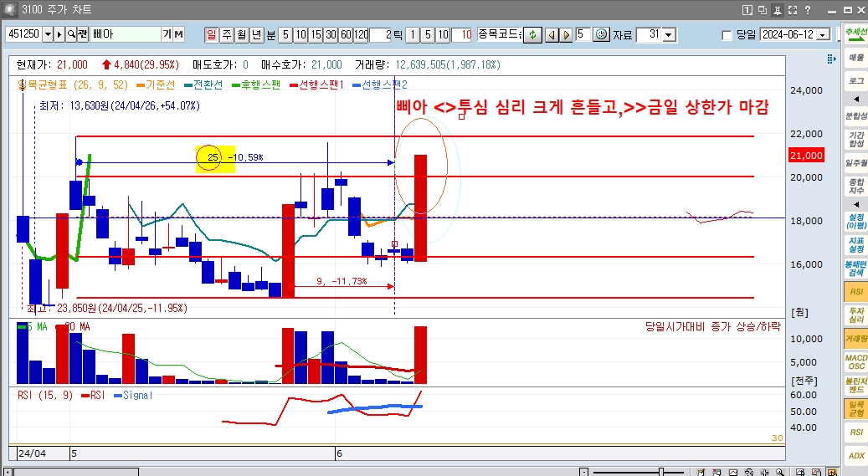Toggle RSI indicator orange button in sidebar
Screen dimensions: 868x476
(x=855, y=291)
